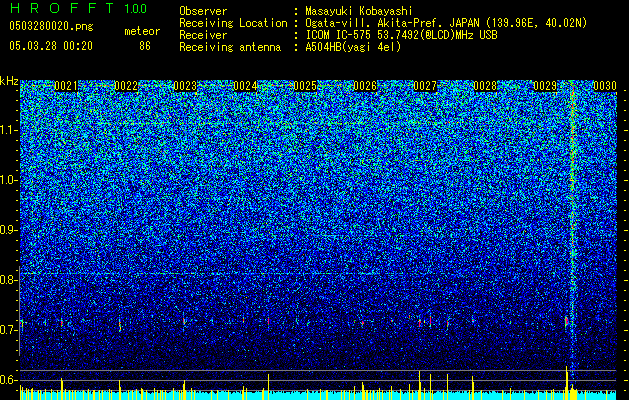
Task: Click time marker 0024
Action: [246, 86]
